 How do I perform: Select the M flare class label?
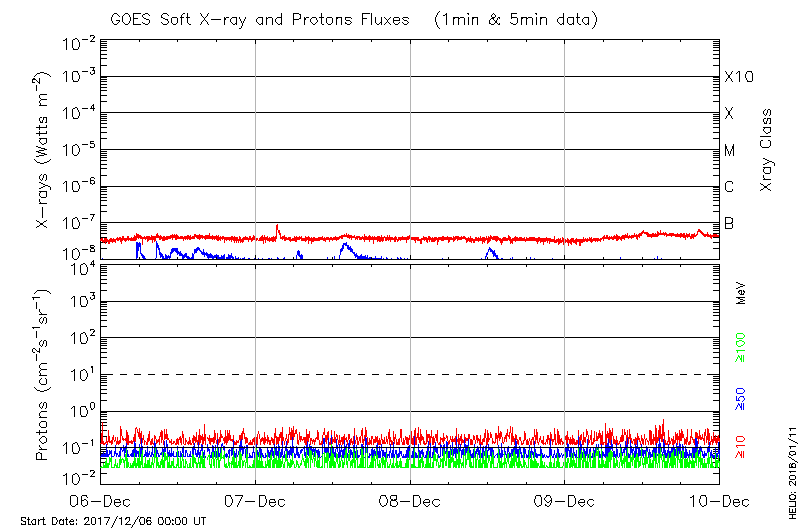tap(730, 151)
